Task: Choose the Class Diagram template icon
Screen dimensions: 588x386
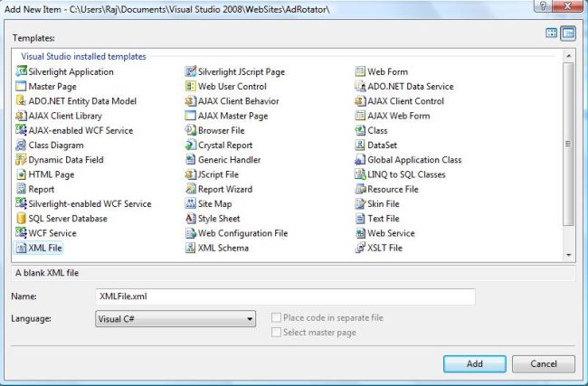Action: coord(21,145)
